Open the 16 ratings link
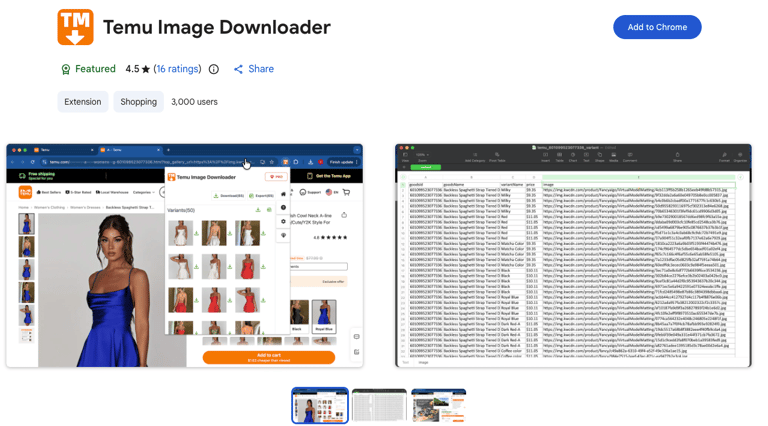 tap(177, 69)
